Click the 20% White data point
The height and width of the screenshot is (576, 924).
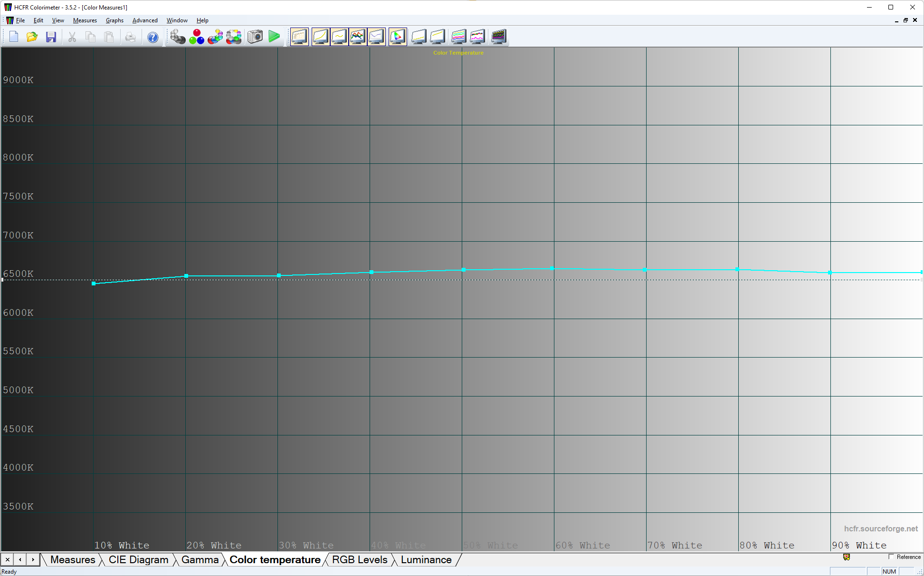click(x=186, y=276)
